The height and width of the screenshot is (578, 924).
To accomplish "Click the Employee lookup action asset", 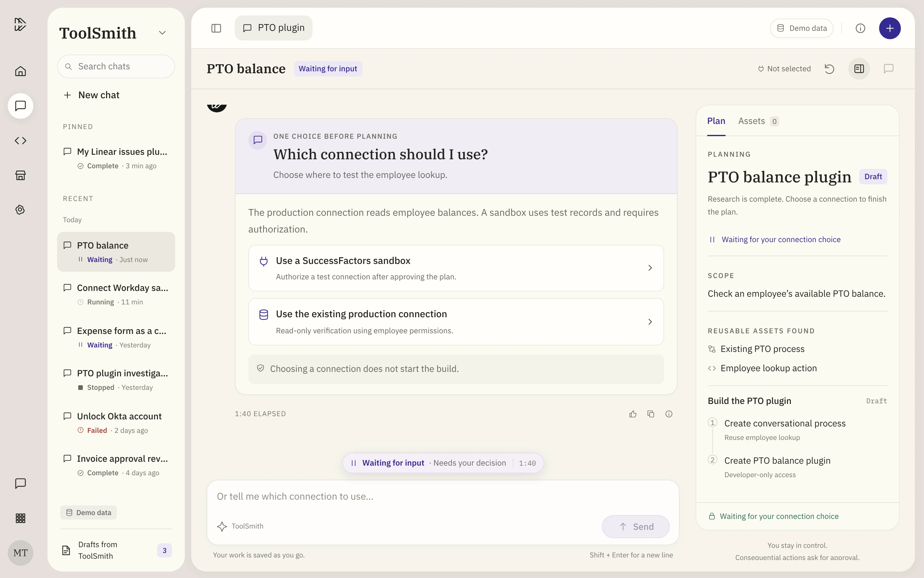I will click(762, 368).
